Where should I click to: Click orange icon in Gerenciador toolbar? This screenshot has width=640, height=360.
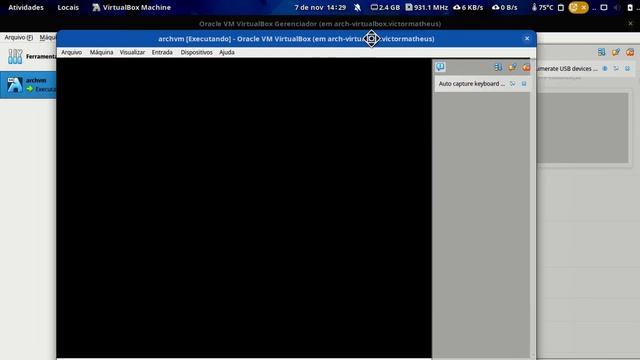tap(630, 52)
